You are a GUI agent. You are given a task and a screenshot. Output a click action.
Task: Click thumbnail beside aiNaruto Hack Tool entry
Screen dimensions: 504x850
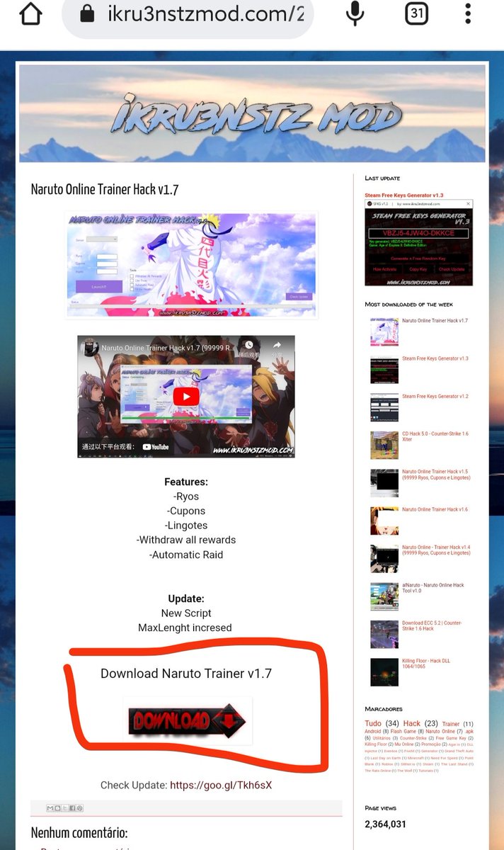point(384,596)
